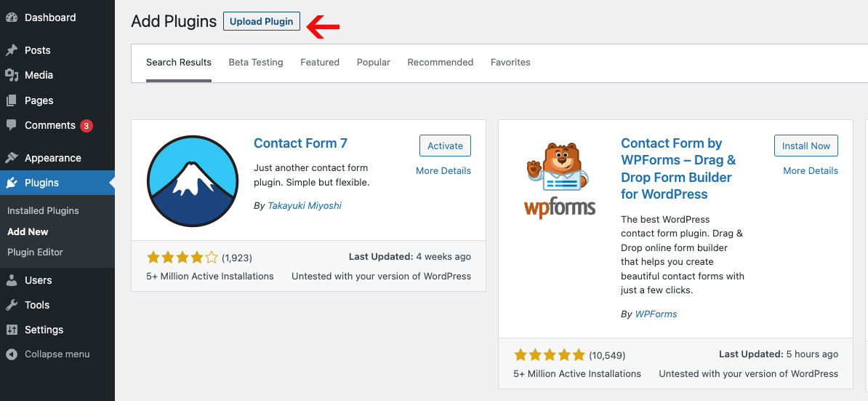Image resolution: width=868 pixels, height=401 pixels.
Task: Click the Comments speech bubble icon
Action: tap(12, 126)
